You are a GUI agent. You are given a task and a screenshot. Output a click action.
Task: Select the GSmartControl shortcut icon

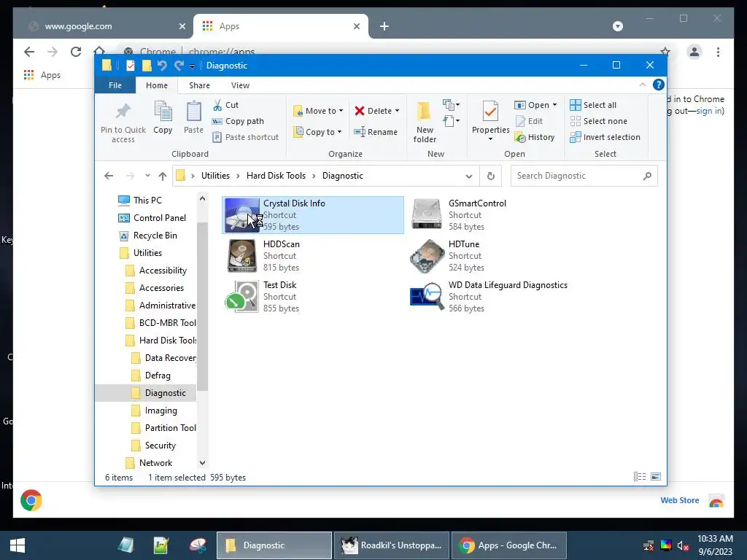[x=427, y=215]
